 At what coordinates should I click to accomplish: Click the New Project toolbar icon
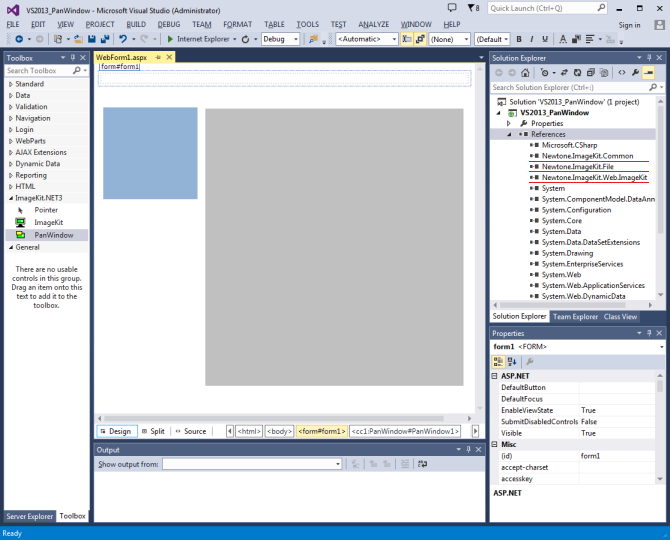(x=58, y=39)
